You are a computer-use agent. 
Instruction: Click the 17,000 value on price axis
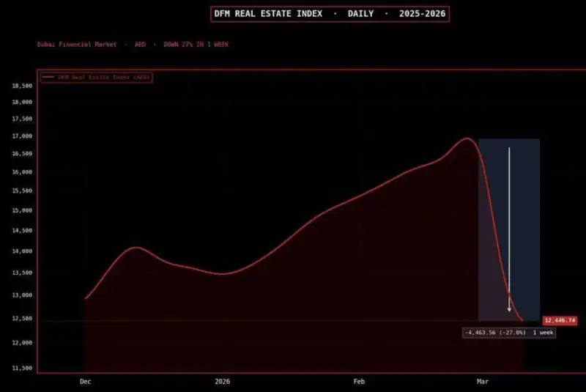pyautogui.click(x=22, y=136)
